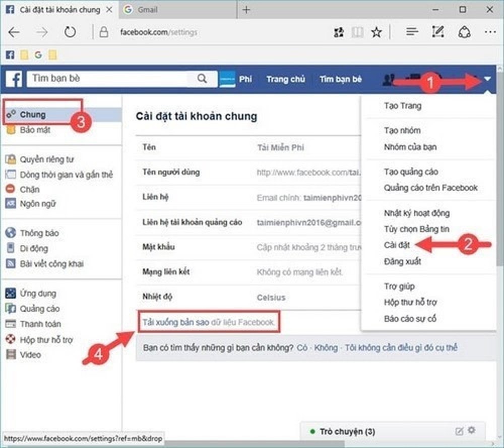Screen dimensions: 504x448
Task: Click the web note pen icon
Action: point(437,32)
